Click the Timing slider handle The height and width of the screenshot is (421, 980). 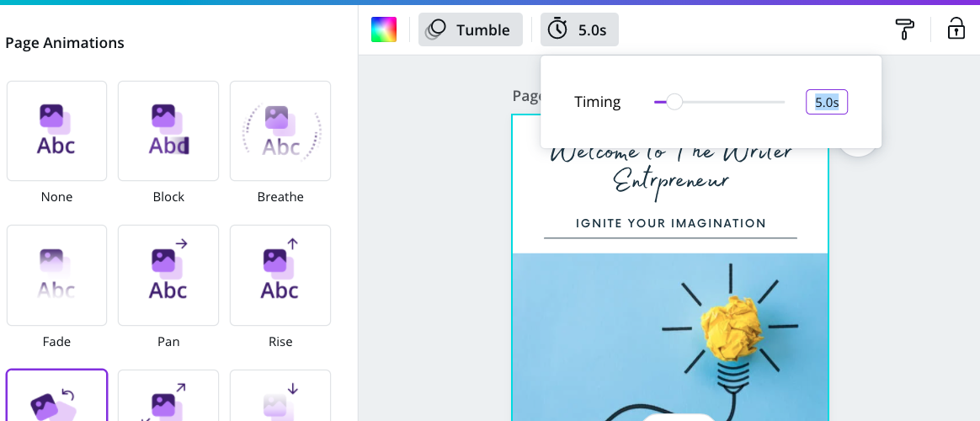point(674,102)
